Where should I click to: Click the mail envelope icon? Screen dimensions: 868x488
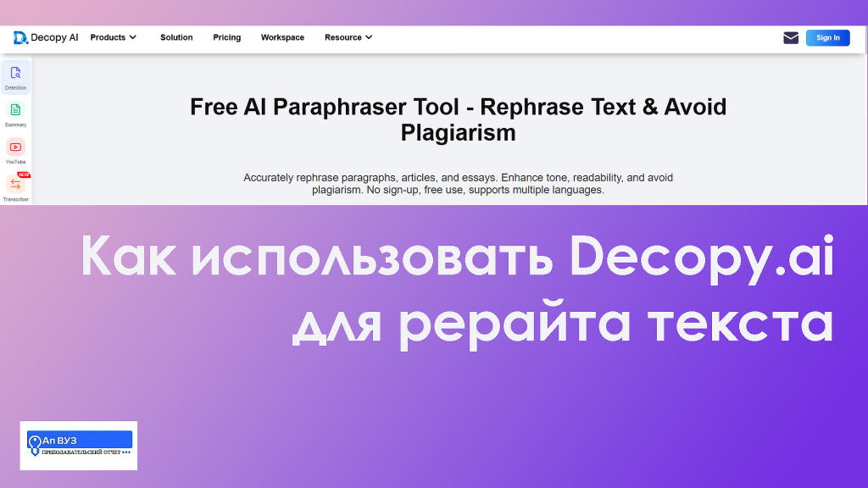[x=791, y=37]
